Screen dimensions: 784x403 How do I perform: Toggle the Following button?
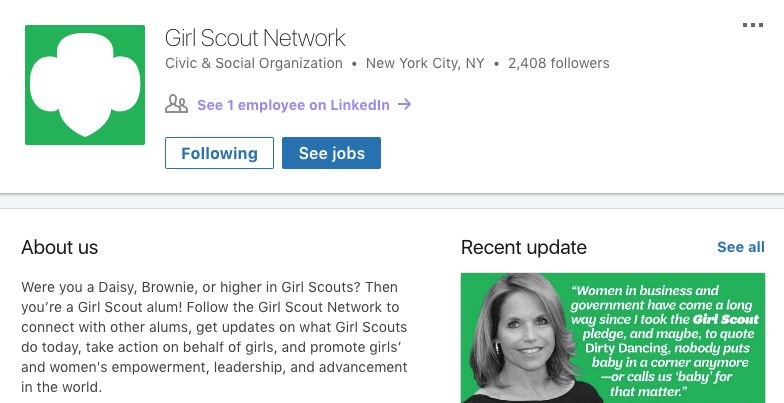219,153
